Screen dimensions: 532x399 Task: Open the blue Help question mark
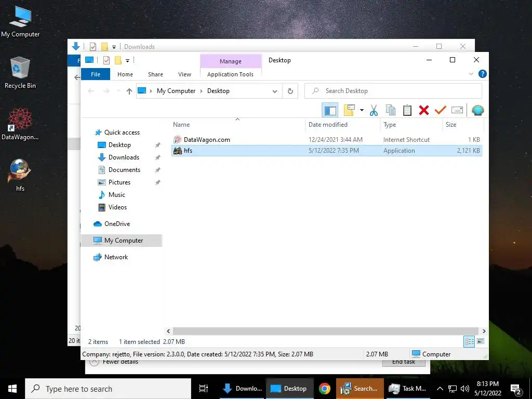tap(482, 74)
